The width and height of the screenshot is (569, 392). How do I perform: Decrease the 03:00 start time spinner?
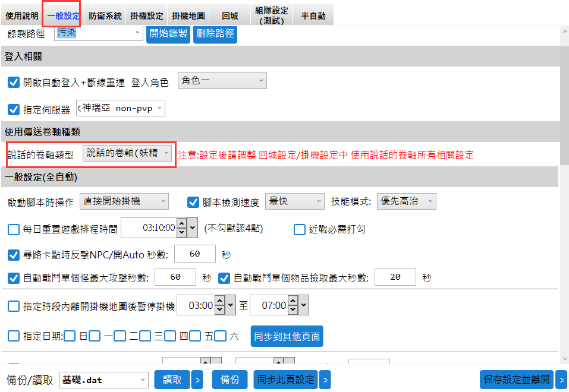click(x=219, y=309)
